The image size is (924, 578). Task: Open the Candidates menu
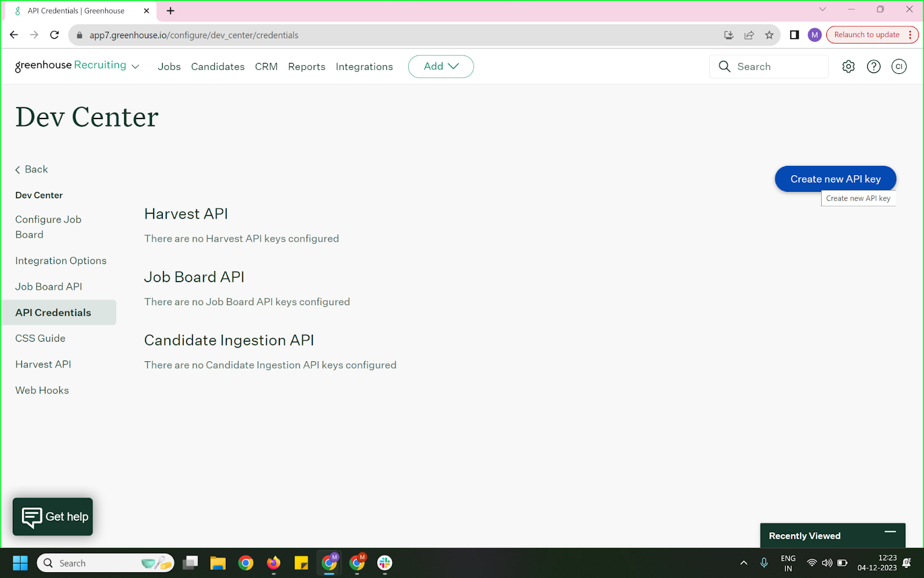(218, 67)
